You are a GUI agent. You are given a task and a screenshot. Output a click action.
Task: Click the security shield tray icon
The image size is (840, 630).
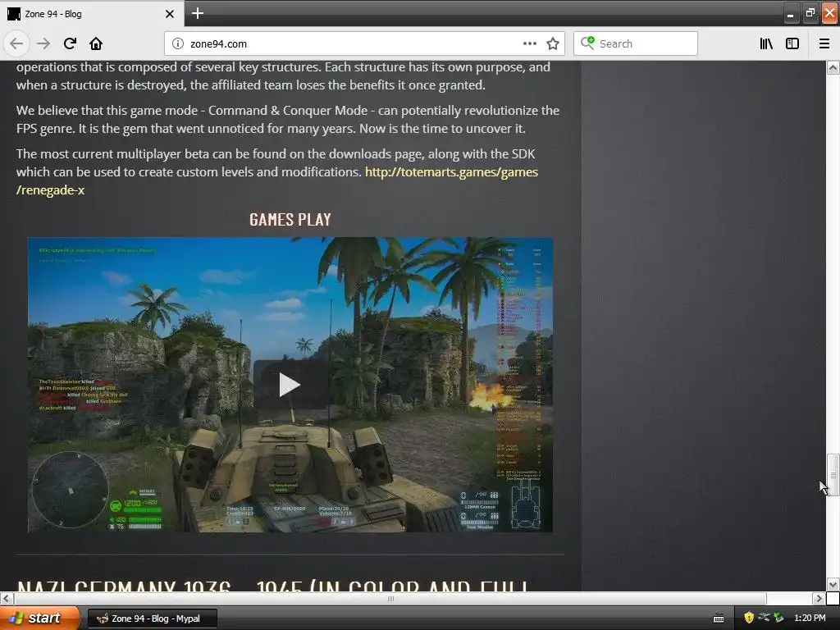click(x=749, y=618)
